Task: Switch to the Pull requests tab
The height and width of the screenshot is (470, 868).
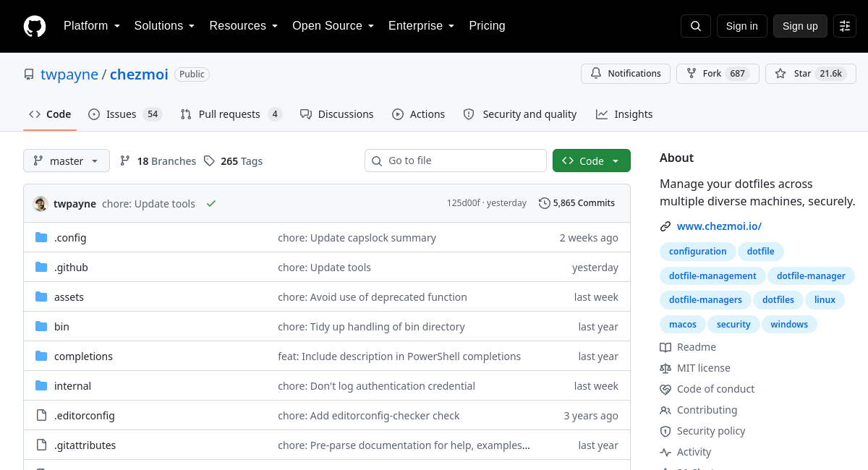Action: [x=231, y=114]
